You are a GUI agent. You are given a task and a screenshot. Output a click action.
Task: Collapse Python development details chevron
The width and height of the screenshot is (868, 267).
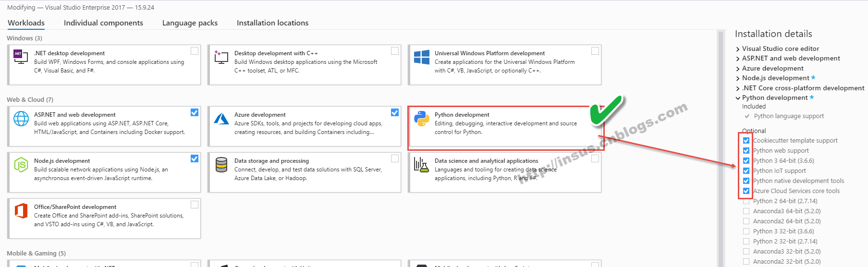pyautogui.click(x=738, y=98)
